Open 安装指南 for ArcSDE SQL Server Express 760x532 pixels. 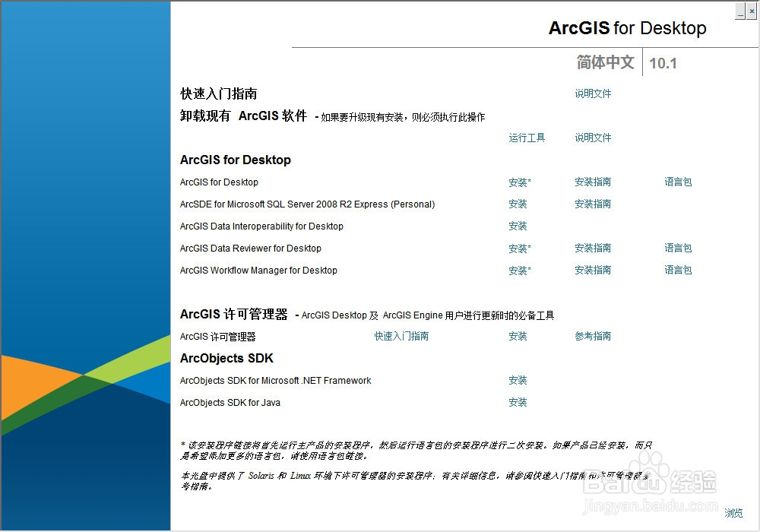click(x=593, y=204)
